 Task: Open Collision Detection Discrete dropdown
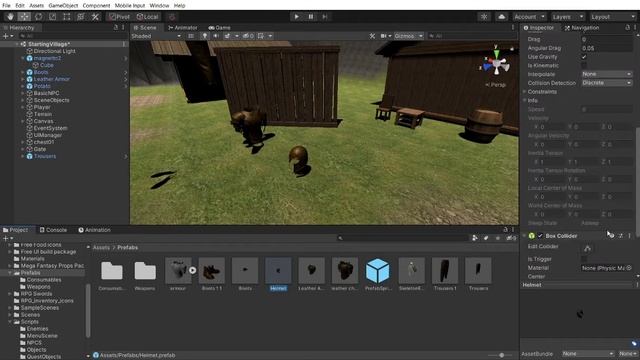click(x=607, y=83)
